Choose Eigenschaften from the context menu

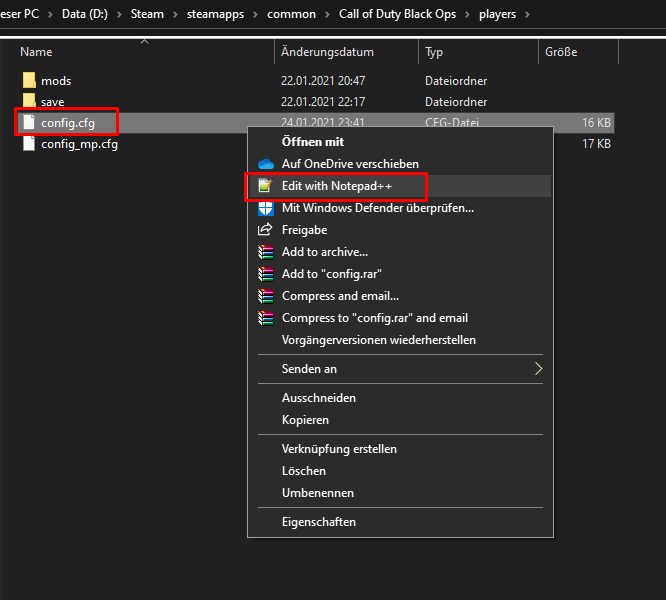tap(318, 522)
